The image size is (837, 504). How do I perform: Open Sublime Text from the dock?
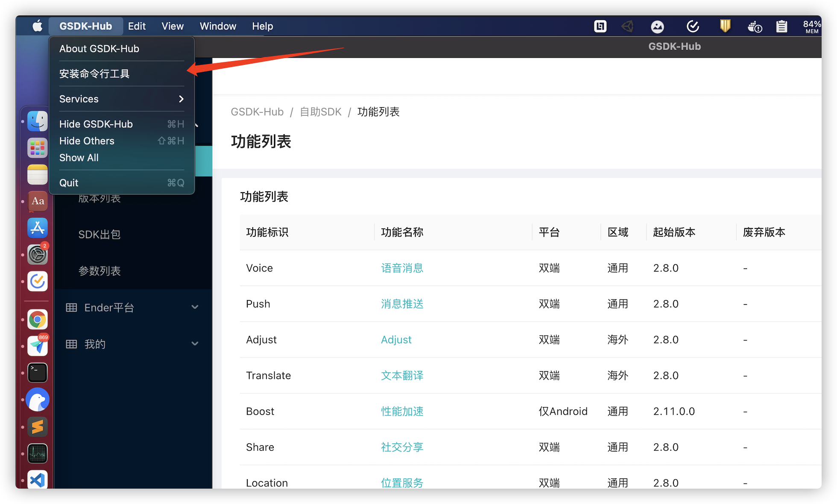38,426
